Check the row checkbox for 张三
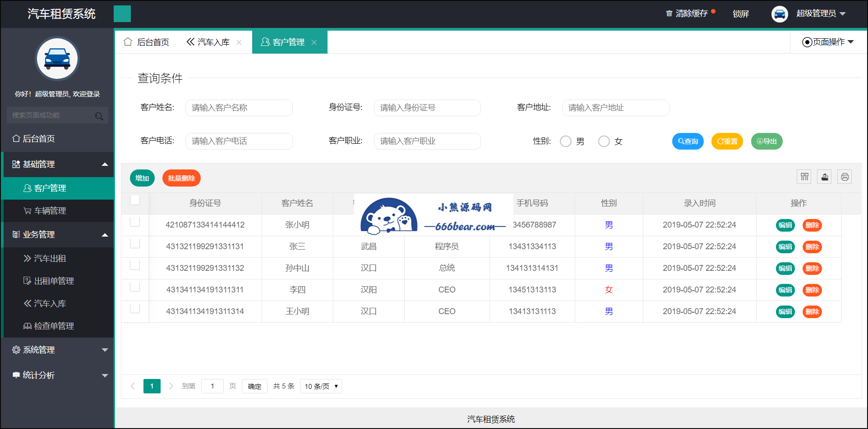Screen dimensions: 868x429 pyautogui.click(x=135, y=243)
